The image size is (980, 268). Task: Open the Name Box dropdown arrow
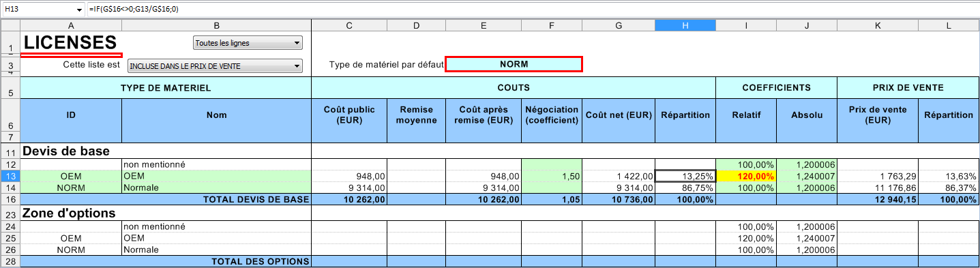[x=80, y=10]
